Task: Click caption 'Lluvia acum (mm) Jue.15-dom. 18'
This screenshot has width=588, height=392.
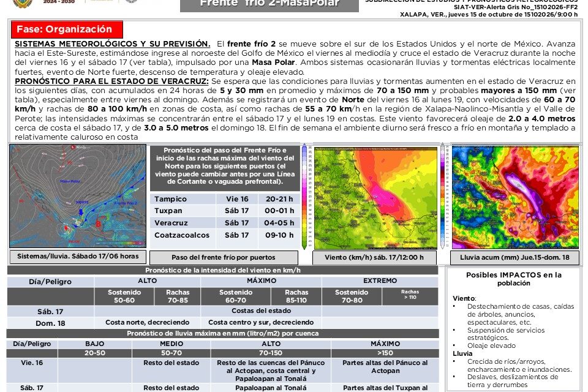Action: click(514, 258)
